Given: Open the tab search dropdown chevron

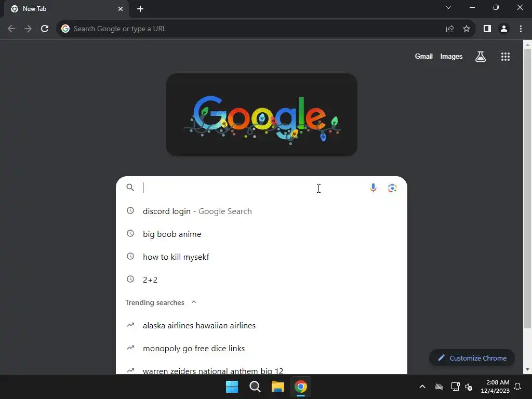Looking at the screenshot, I should [448, 7].
